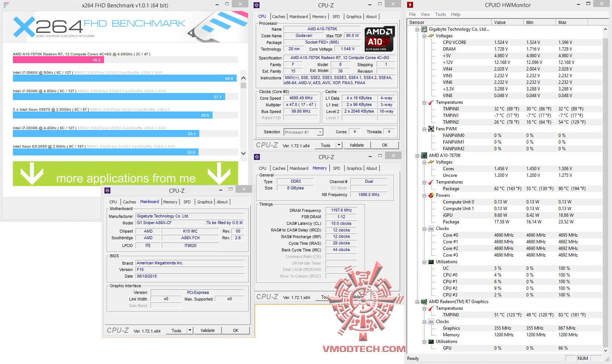Click the Core Speed value 4690.49 MHz

[301, 98]
